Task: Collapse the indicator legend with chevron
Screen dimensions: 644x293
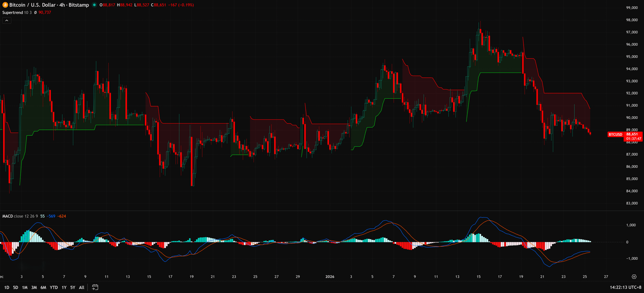Action: pyautogui.click(x=6, y=20)
